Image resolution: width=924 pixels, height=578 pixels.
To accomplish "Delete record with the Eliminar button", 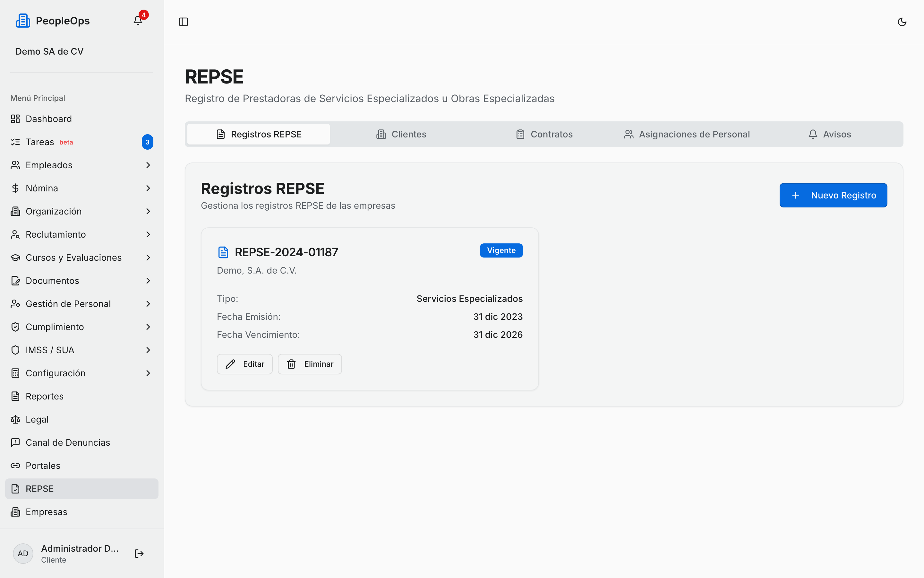I will 310,364.
